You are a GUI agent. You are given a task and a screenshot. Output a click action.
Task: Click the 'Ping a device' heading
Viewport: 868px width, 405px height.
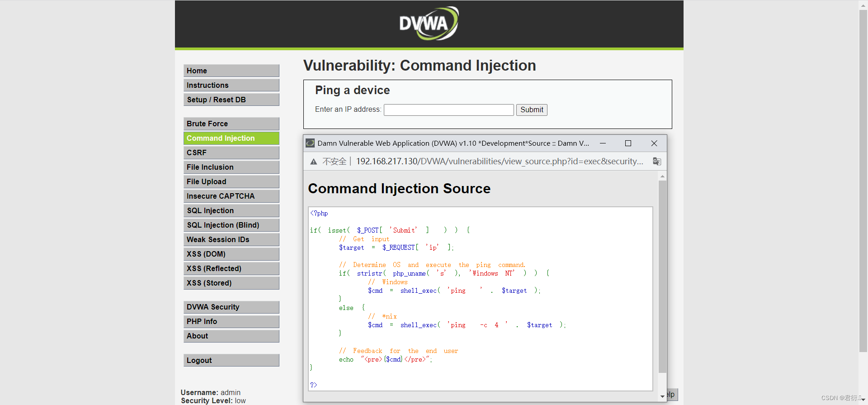352,91
